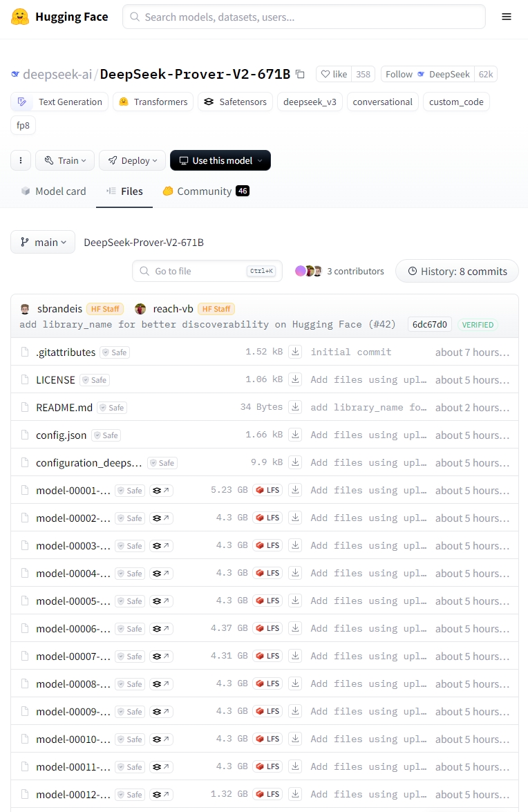Open the Use this model dropdown
The height and width of the screenshot is (812, 528).
click(220, 160)
